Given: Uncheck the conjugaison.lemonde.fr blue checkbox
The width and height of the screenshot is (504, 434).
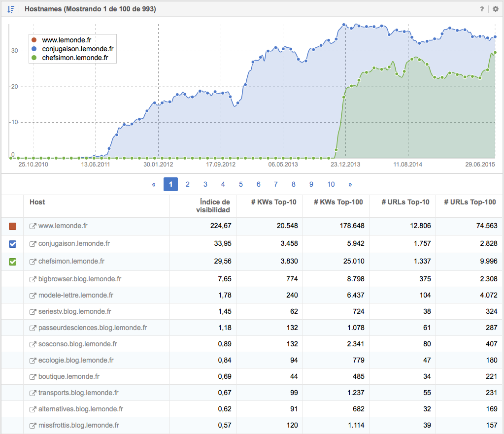Looking at the screenshot, I should [13, 244].
